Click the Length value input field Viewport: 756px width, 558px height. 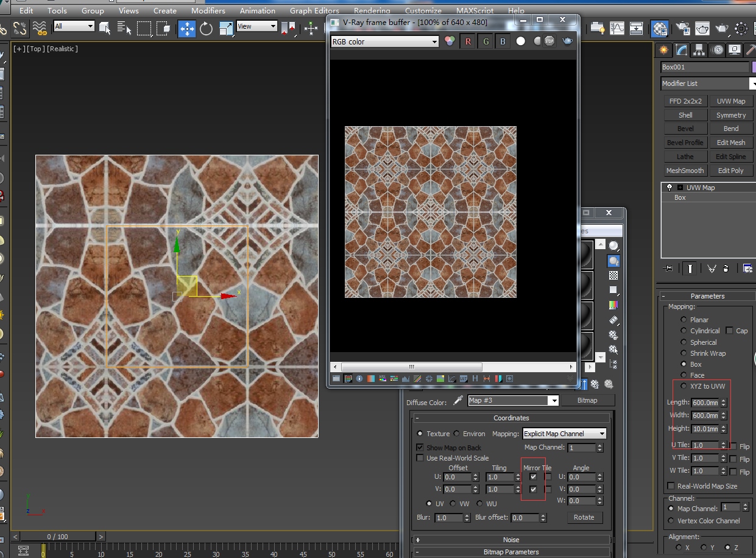(x=705, y=403)
